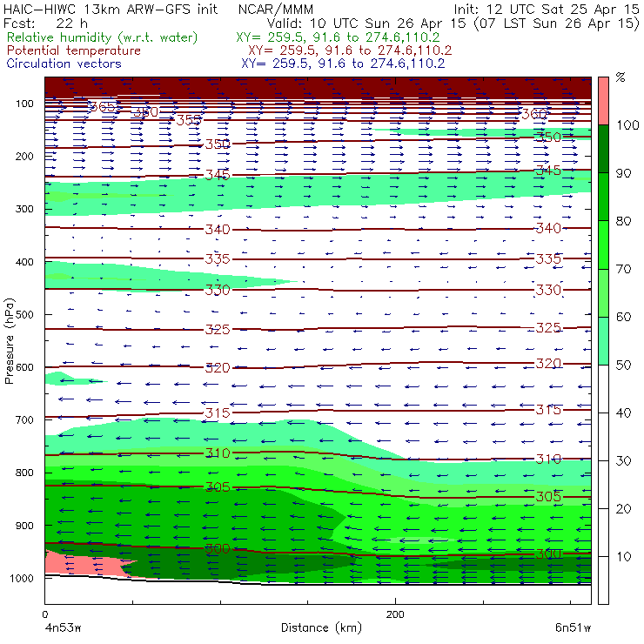Select the 'Valid: 10 UTC Sun 26 Apr 15' text

coord(366,23)
